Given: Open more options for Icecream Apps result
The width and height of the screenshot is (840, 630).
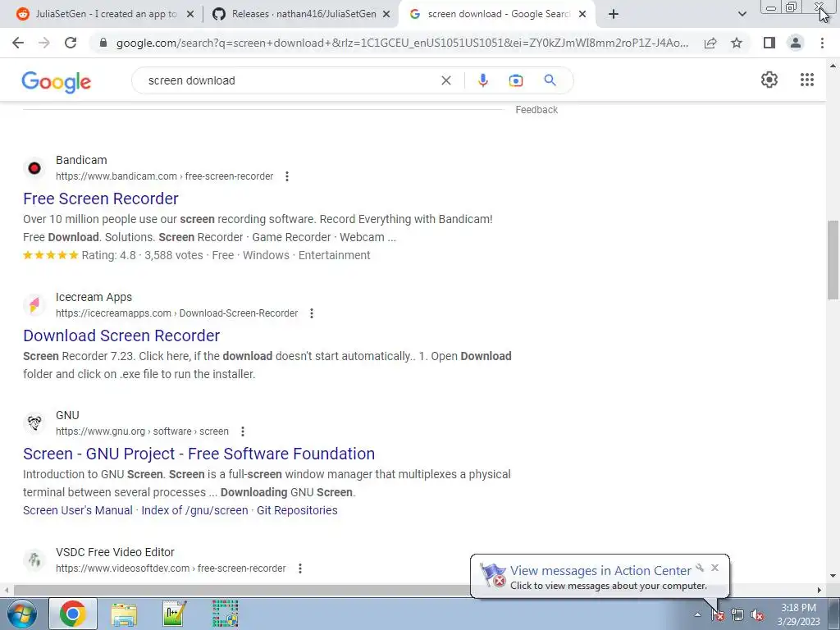Looking at the screenshot, I should (312, 313).
